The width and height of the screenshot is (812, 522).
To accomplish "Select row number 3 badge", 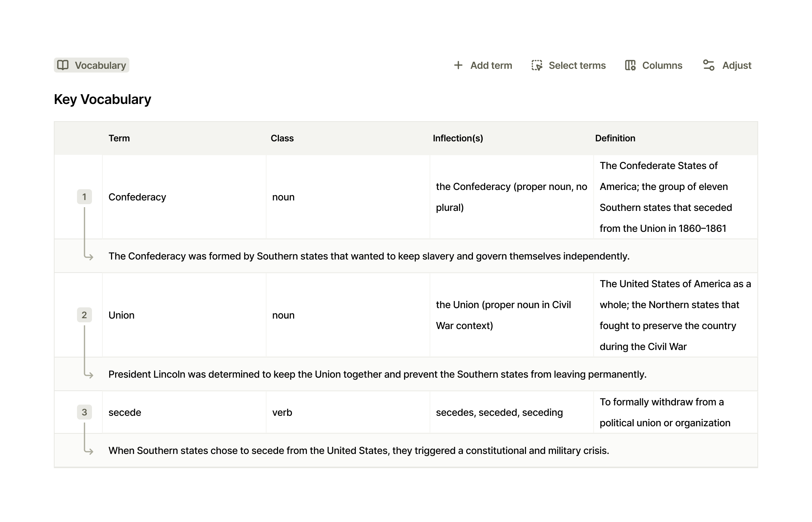I will (x=84, y=412).
